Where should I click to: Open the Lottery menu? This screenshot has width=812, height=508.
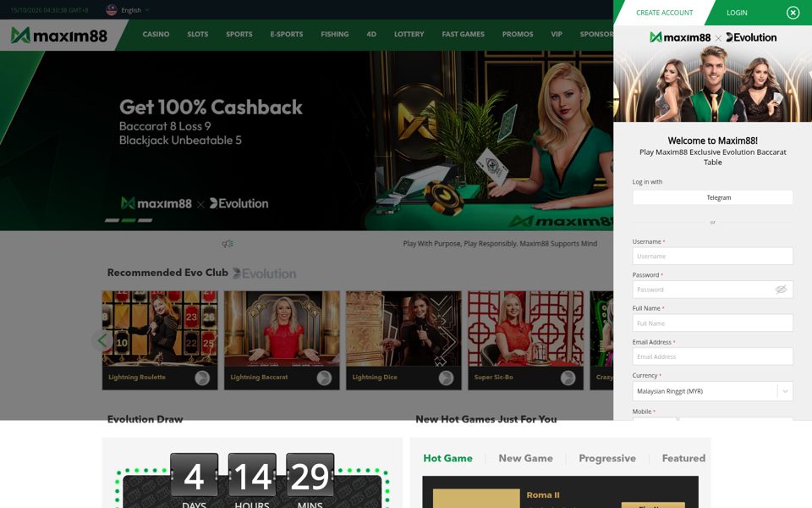tap(409, 34)
